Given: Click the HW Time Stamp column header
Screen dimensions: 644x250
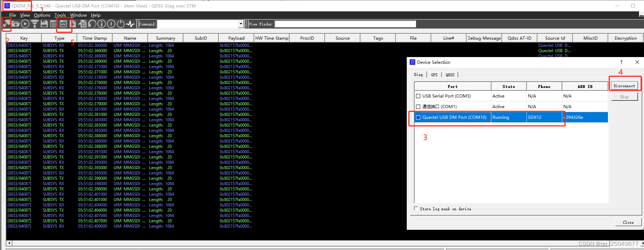Looking at the screenshot, I should click(x=272, y=38).
